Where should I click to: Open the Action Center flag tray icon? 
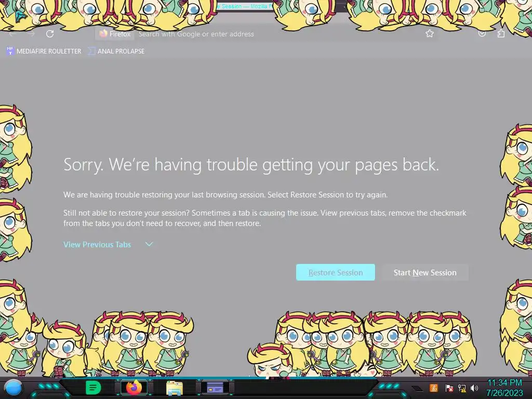[x=449, y=388]
